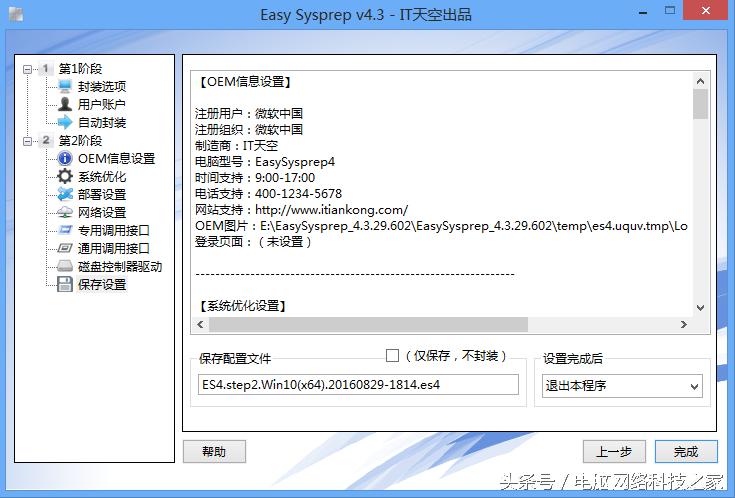Go back with the 上一步 button
735x498 pixels.
(612, 452)
